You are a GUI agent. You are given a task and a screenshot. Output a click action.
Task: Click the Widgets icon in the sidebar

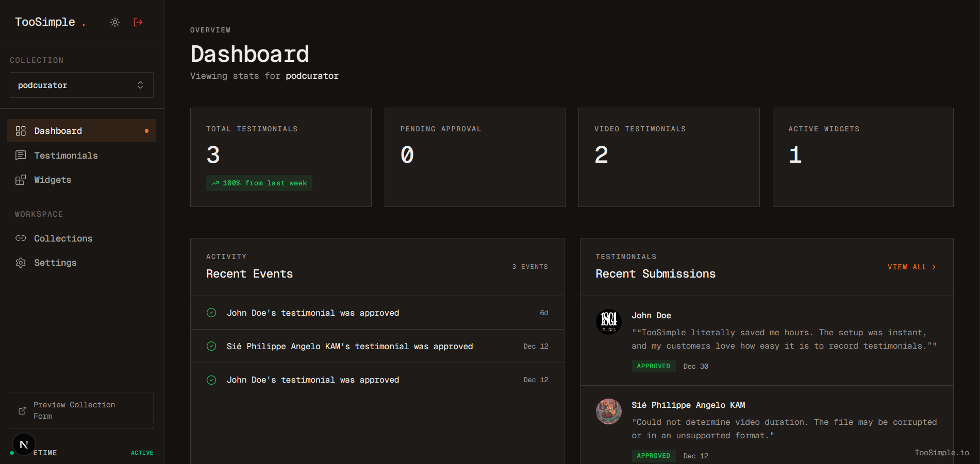21,179
